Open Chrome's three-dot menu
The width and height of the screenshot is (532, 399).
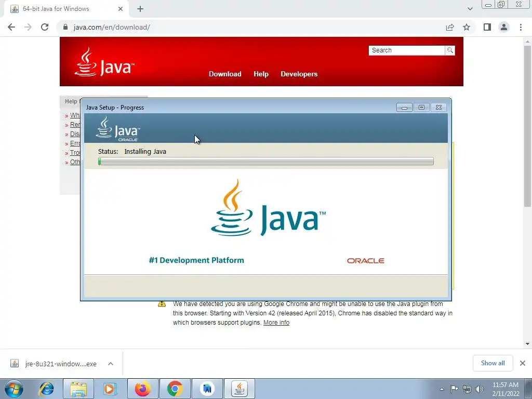(x=521, y=27)
